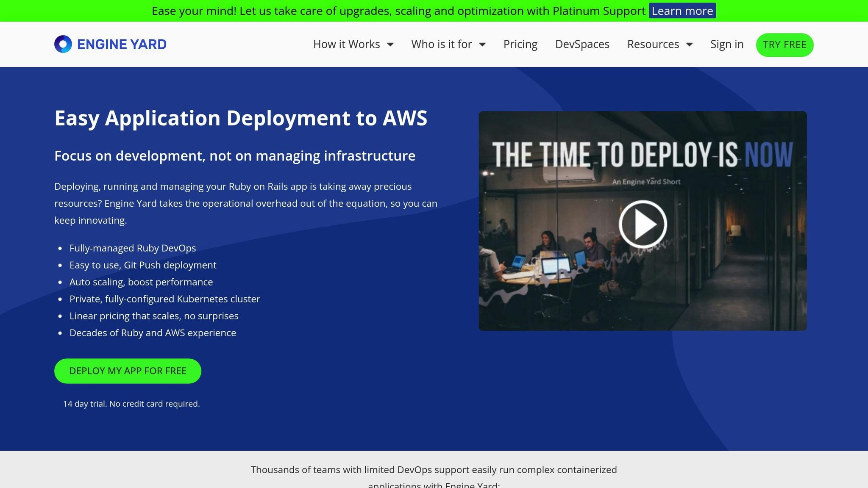Click 'Linear pricing that scales, no surprises'

pyautogui.click(x=154, y=316)
